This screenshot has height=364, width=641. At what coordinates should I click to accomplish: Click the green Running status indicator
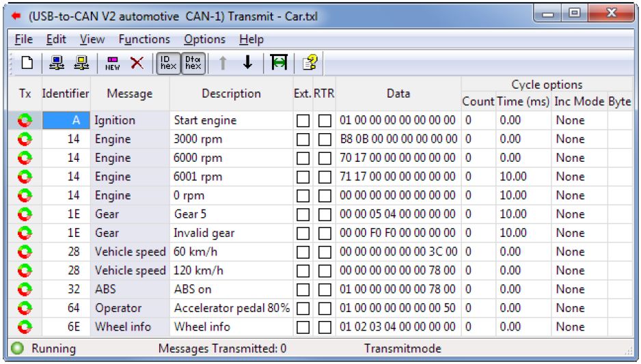point(18,348)
